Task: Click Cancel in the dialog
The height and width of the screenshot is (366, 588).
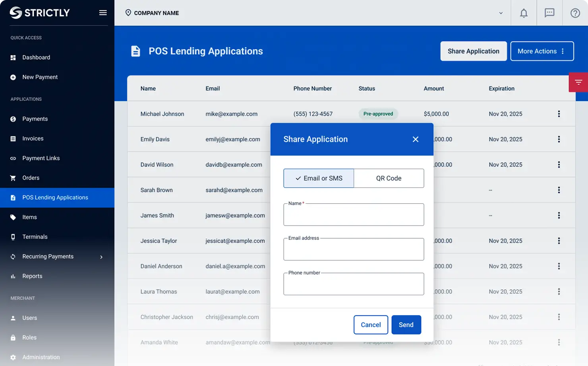Action: click(371, 325)
